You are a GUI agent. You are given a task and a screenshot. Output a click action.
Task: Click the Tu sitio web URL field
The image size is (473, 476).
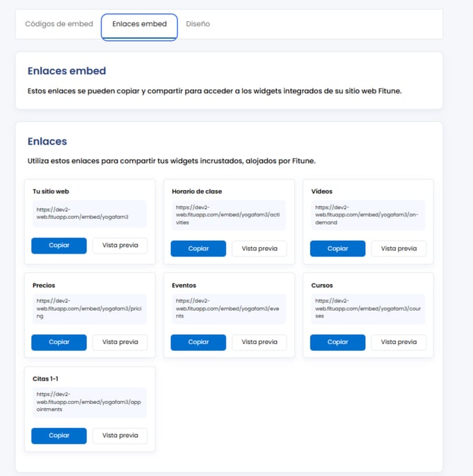tap(90, 213)
